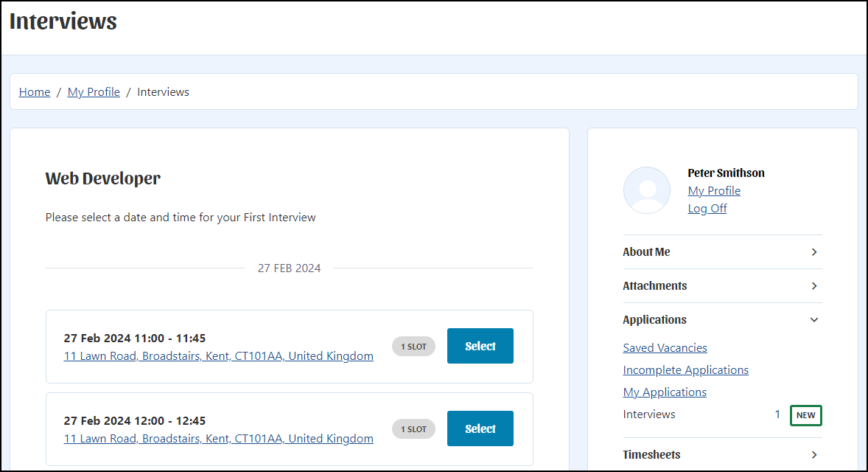Open My Profile breadcrumb link
The image size is (868, 472).
click(94, 92)
